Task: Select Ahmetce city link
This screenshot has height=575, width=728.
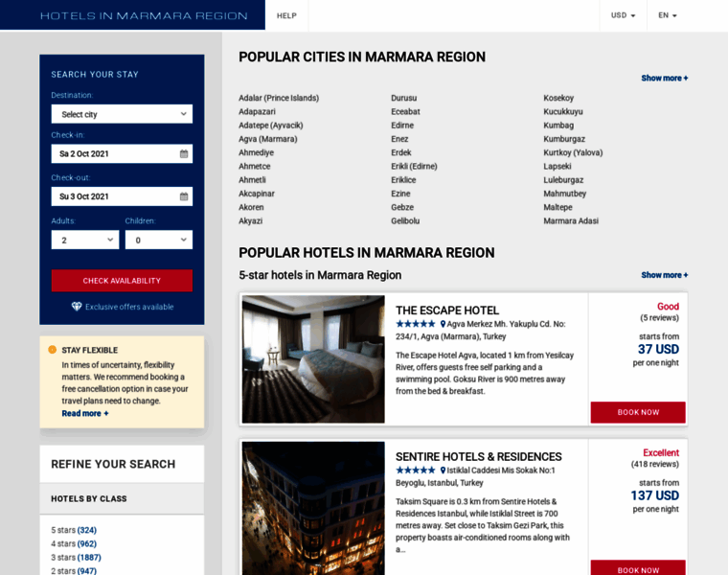Action: coord(255,167)
